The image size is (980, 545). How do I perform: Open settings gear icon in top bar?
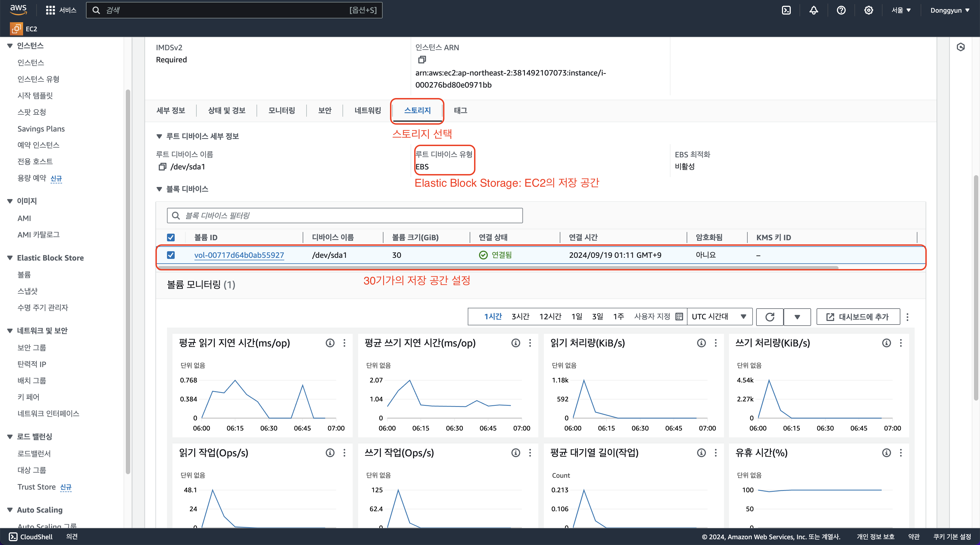[868, 10]
